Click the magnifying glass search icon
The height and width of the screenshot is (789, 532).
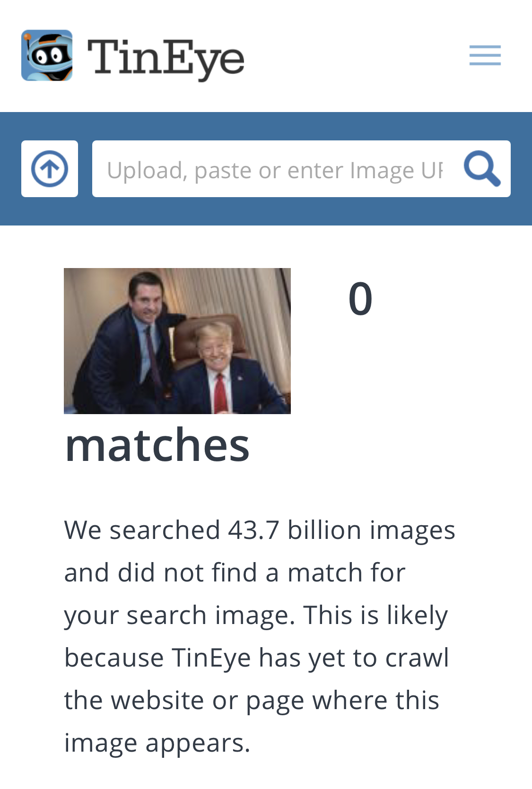tap(482, 169)
